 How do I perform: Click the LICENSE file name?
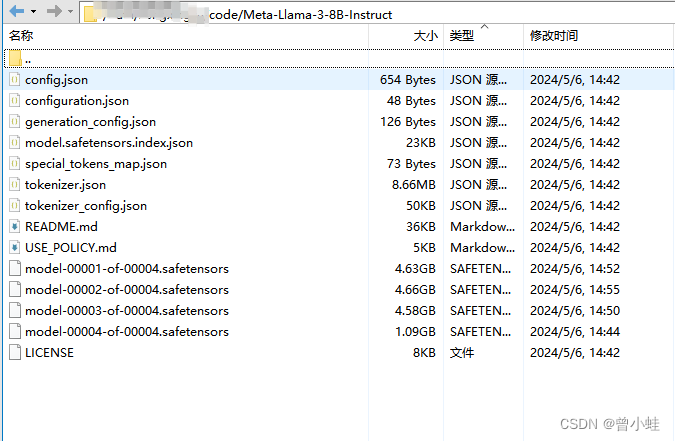pos(49,353)
